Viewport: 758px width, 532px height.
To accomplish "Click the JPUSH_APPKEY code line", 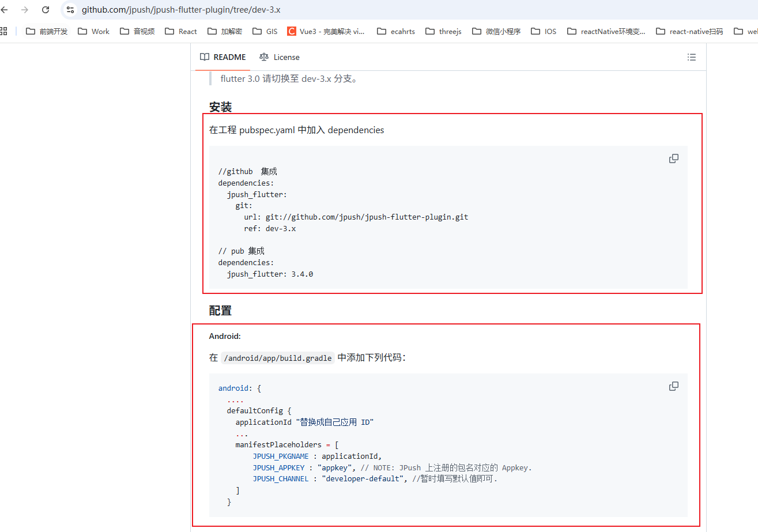I will pyautogui.click(x=392, y=467).
